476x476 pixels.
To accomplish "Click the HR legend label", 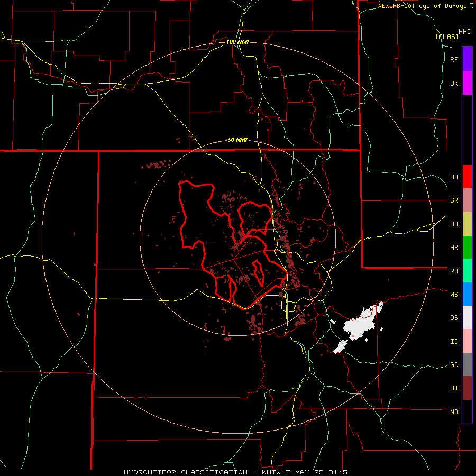I will (x=454, y=248).
